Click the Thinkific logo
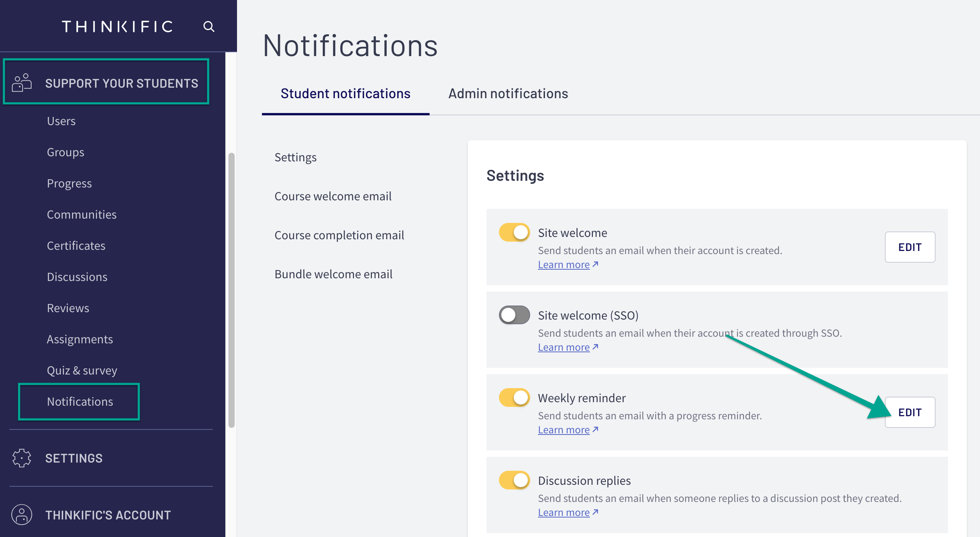 (x=117, y=26)
